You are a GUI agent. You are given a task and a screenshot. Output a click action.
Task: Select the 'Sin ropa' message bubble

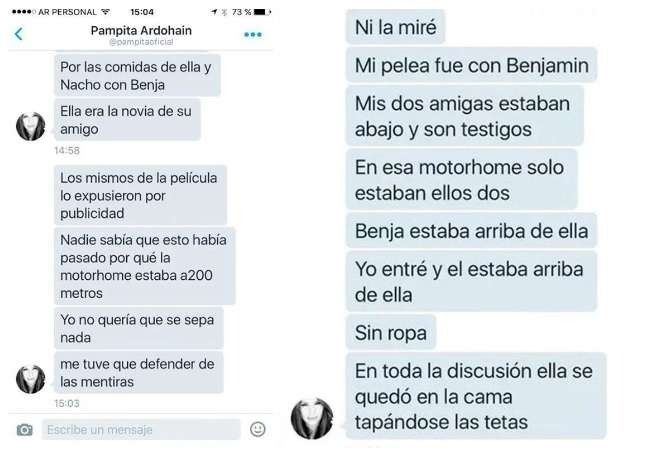pos(391,333)
